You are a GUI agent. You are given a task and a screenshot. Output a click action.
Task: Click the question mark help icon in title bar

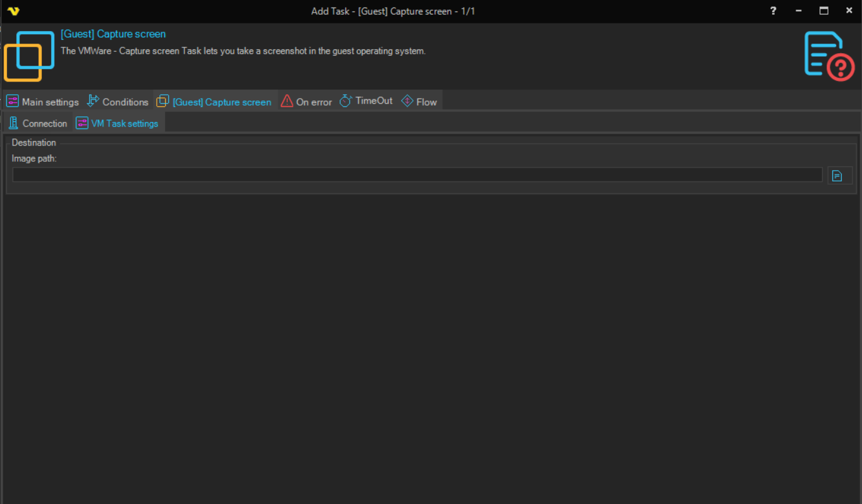point(773,11)
